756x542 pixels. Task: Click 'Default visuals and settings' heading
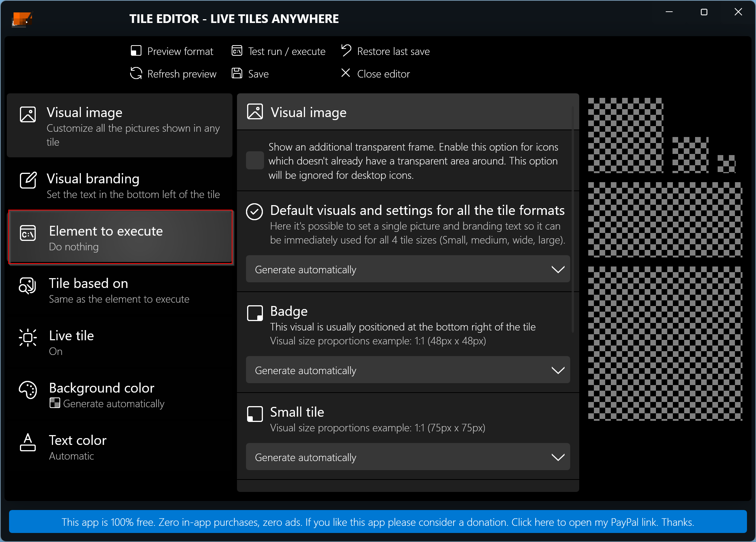[x=417, y=210]
